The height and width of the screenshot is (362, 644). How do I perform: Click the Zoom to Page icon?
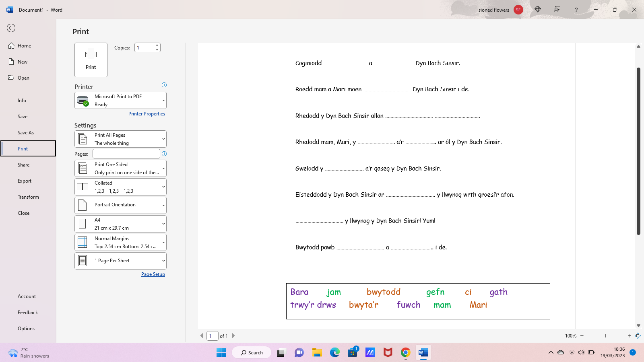tap(638, 336)
